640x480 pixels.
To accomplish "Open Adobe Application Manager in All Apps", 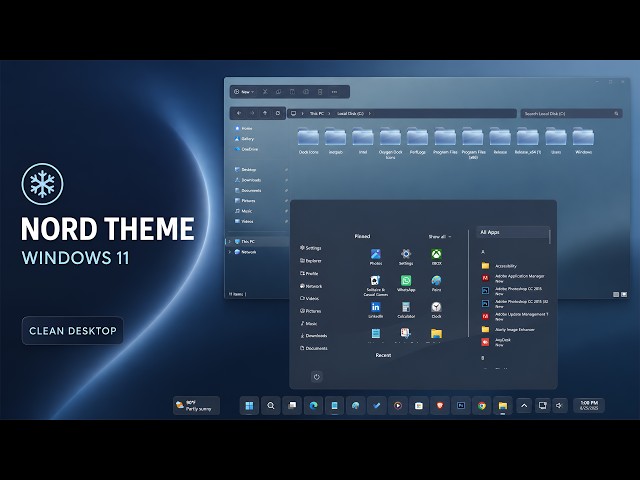I will 513,278.
